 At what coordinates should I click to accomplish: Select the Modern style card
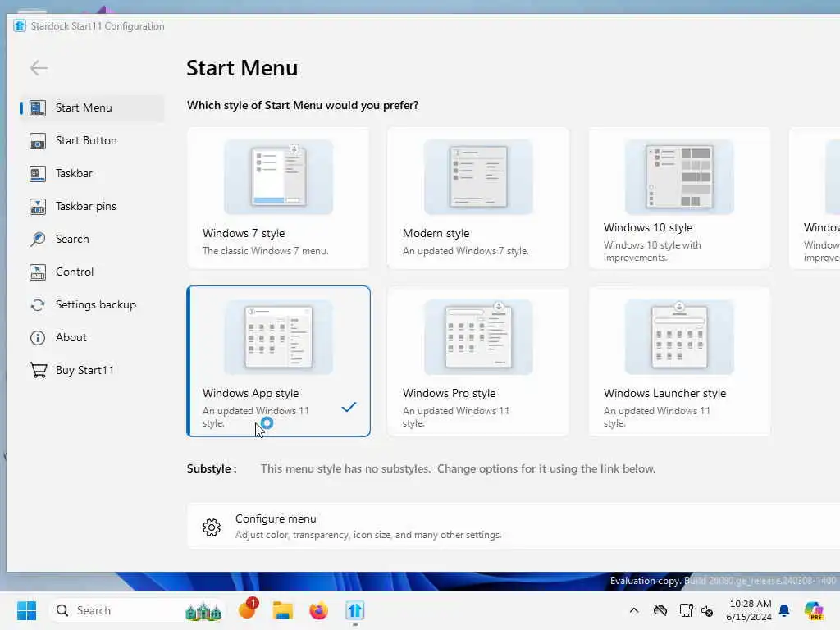point(478,198)
